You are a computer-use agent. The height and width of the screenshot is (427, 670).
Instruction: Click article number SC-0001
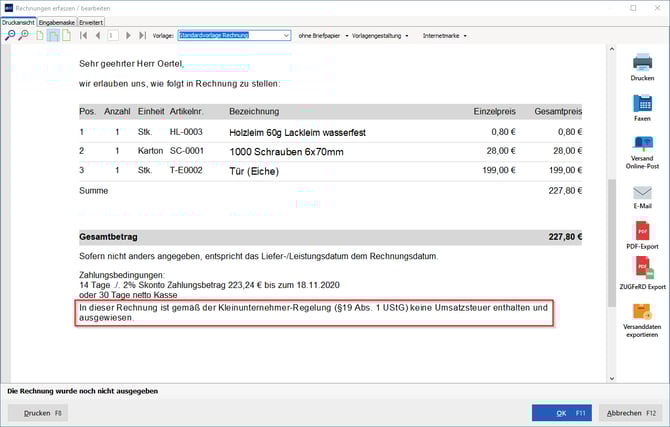pyautogui.click(x=187, y=151)
